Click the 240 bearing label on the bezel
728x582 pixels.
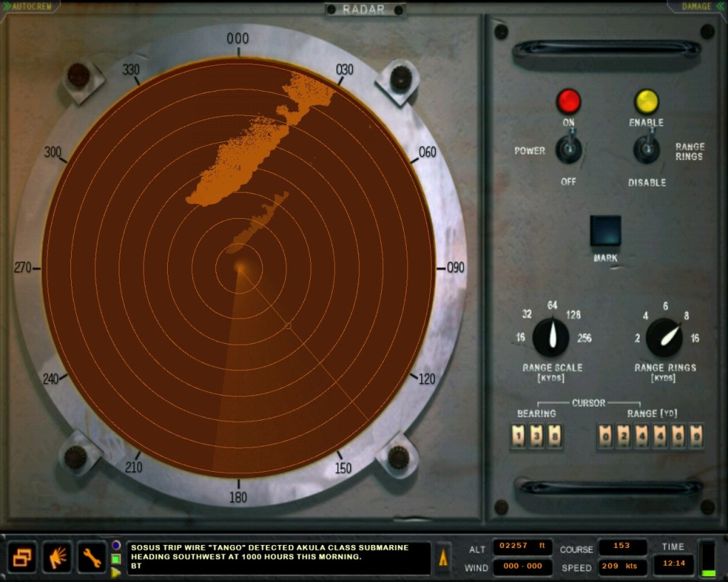(50, 379)
